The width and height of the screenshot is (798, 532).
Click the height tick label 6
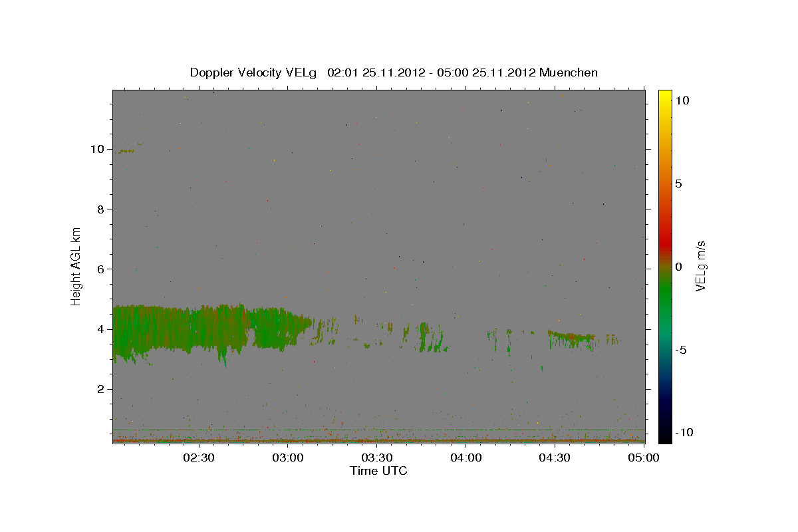coord(101,269)
